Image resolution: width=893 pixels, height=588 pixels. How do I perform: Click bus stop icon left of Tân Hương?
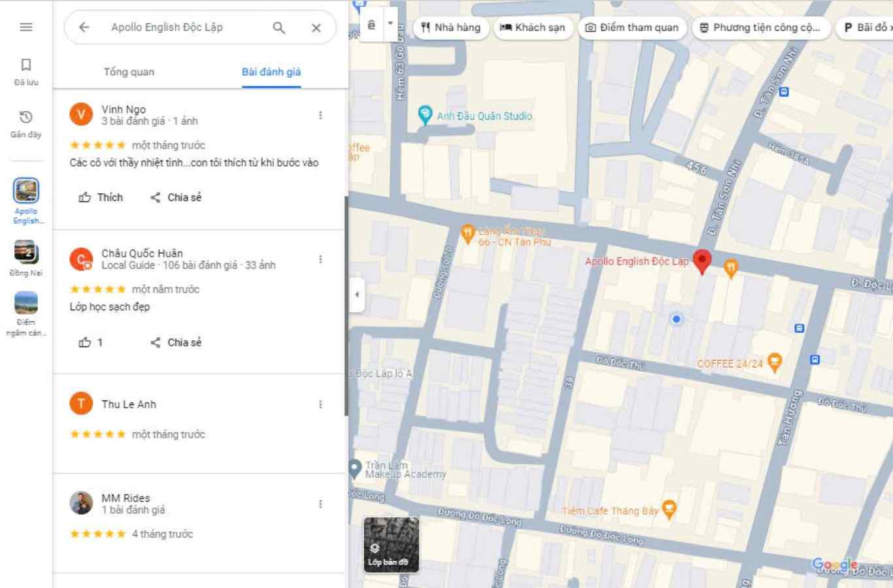[x=799, y=328]
